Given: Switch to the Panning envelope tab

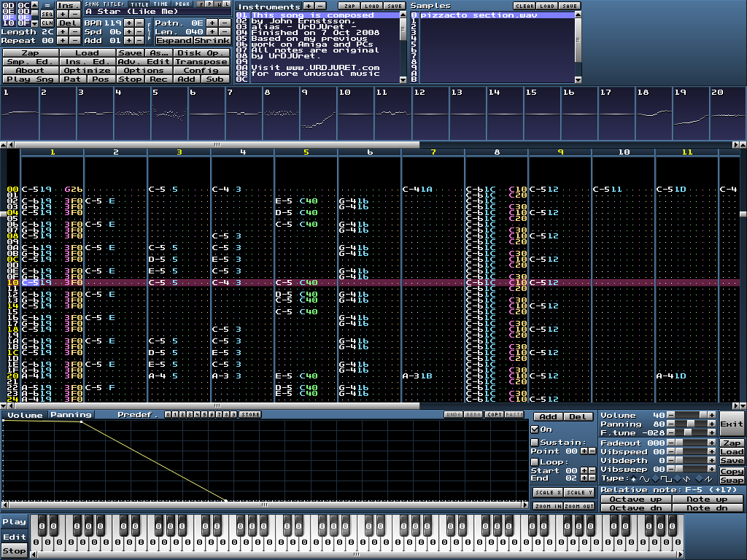Looking at the screenshot, I should tap(71, 415).
